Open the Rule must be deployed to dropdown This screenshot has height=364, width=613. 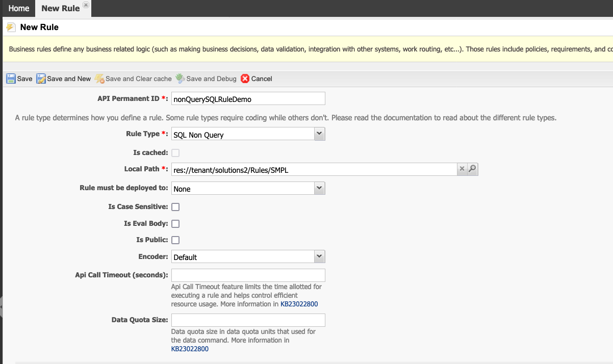319,188
